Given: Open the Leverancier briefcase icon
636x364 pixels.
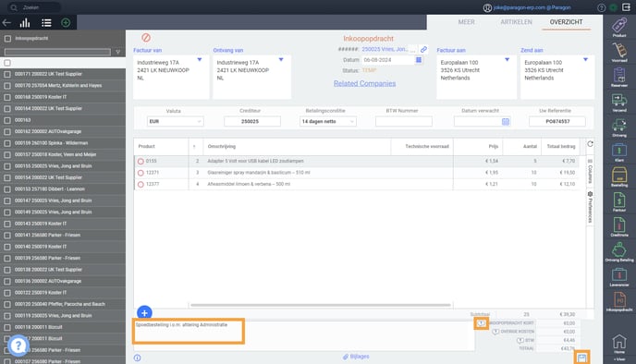Looking at the screenshot, I should click(x=619, y=274).
